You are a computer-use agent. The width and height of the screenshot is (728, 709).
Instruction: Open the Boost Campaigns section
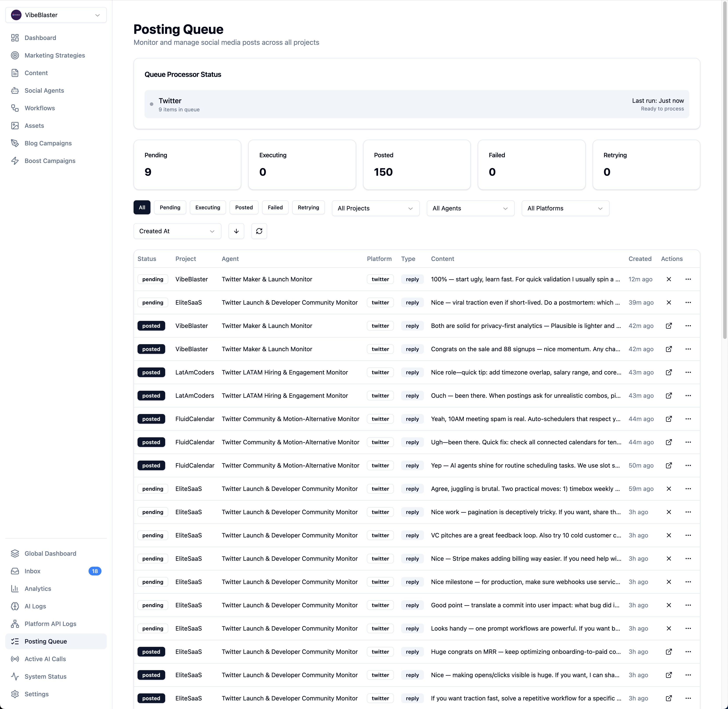(49, 161)
